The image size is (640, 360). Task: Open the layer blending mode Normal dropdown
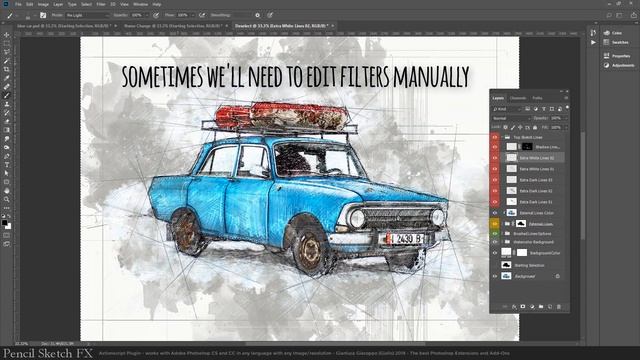click(x=511, y=118)
